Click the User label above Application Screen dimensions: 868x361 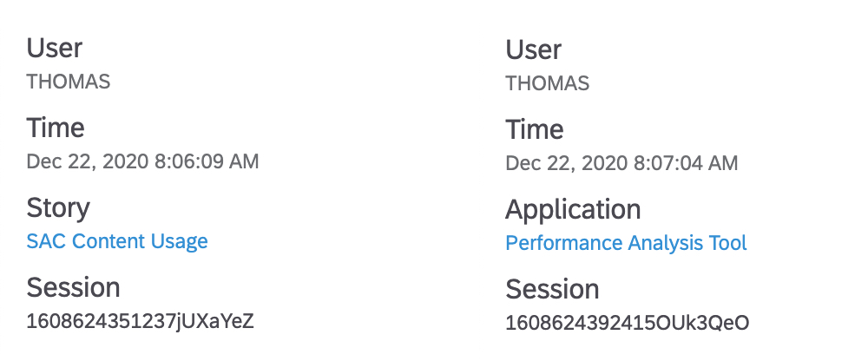pos(533,49)
